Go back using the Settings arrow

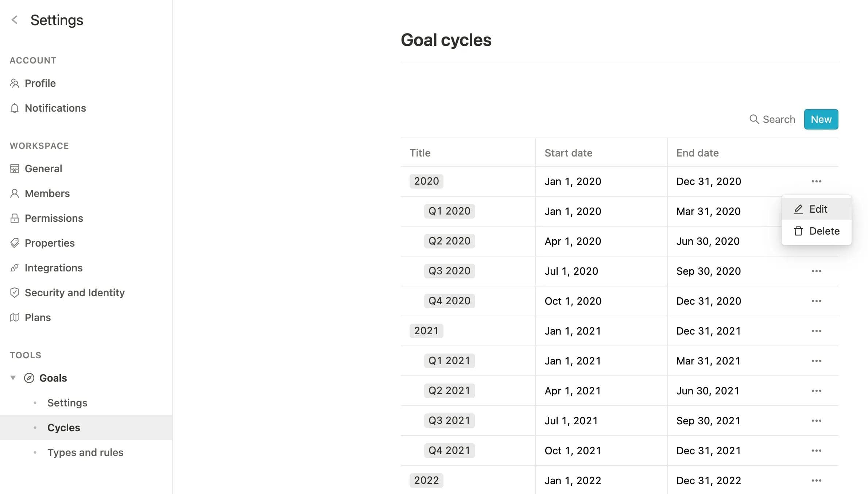pos(15,20)
